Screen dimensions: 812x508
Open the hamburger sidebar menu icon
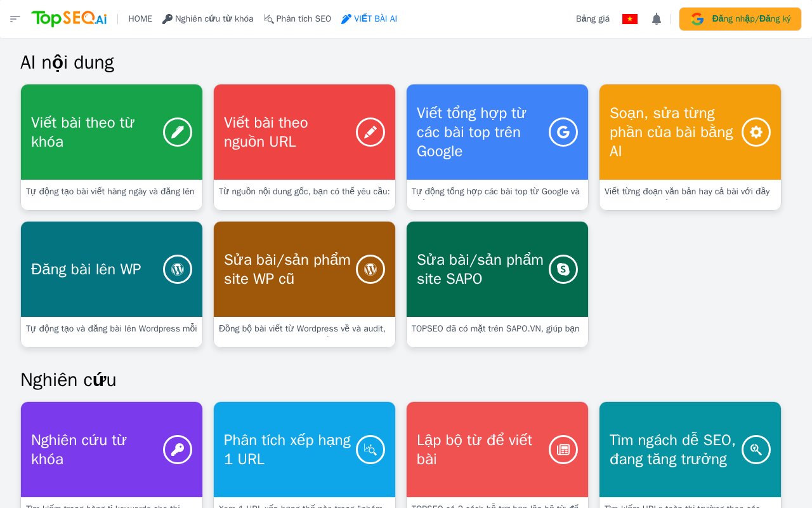(15, 19)
